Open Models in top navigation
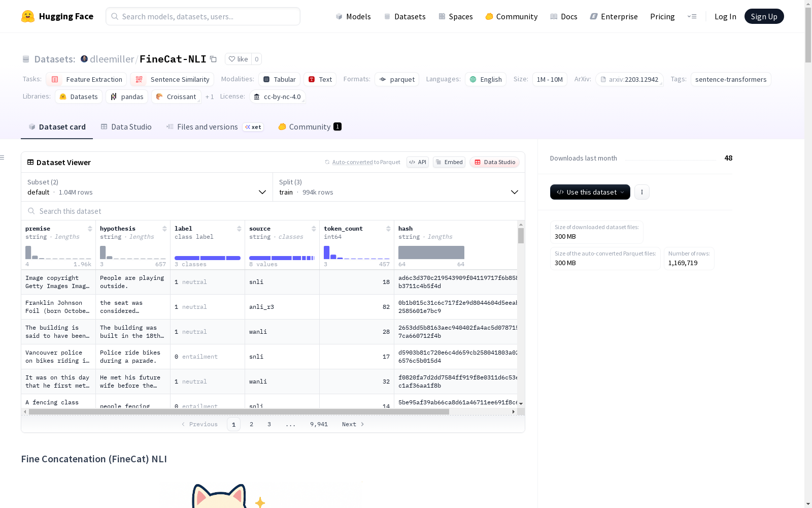This screenshot has height=508, width=812. coord(353,16)
